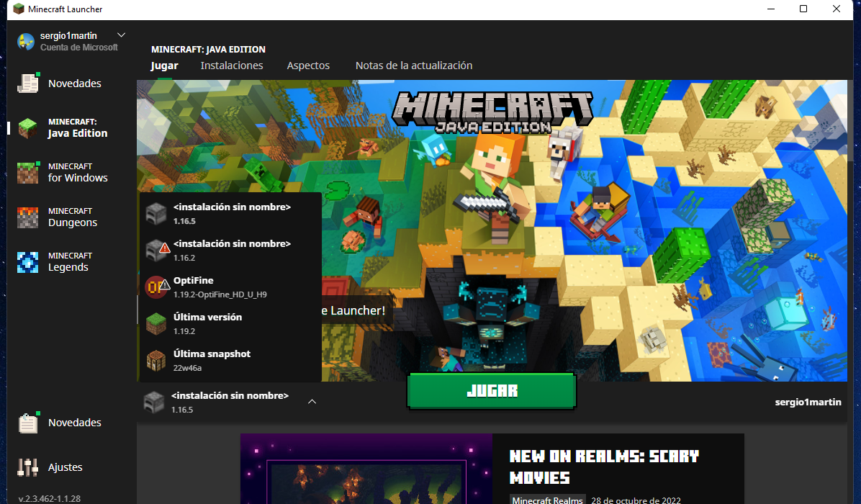Click furnace icon of the 1.16.5 list entry

(156, 214)
